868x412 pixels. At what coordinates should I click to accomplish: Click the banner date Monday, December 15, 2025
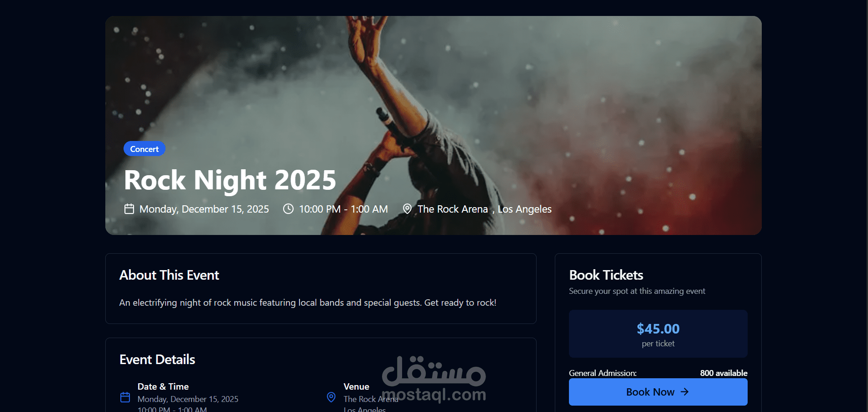coord(204,209)
